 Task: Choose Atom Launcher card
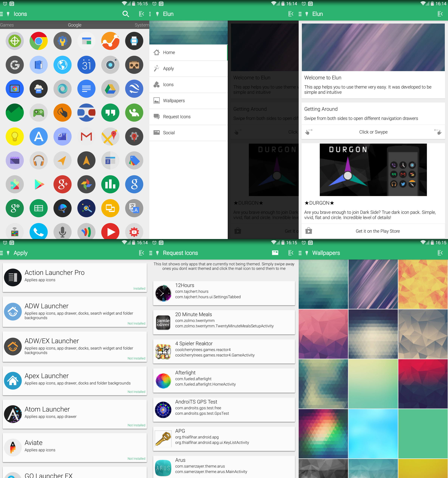(x=74, y=414)
